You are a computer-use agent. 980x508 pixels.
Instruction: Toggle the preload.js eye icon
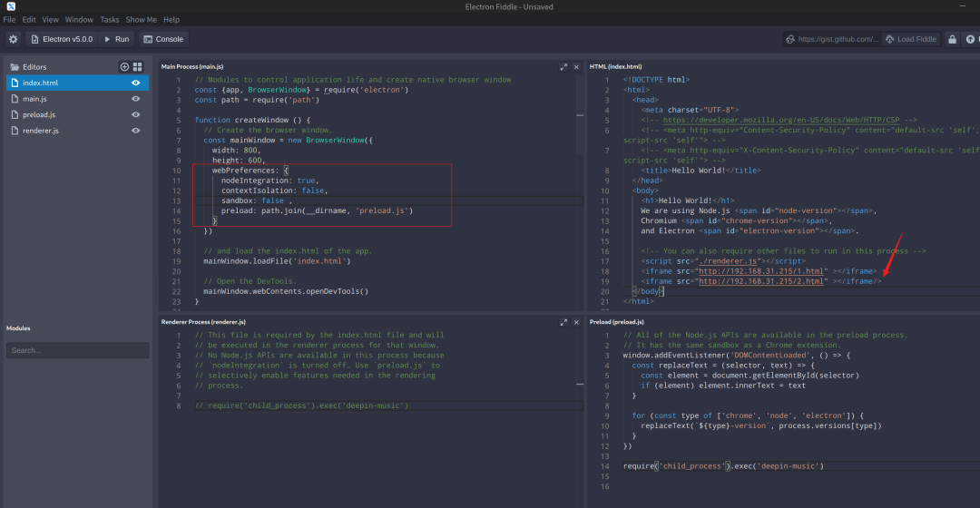[x=136, y=114]
